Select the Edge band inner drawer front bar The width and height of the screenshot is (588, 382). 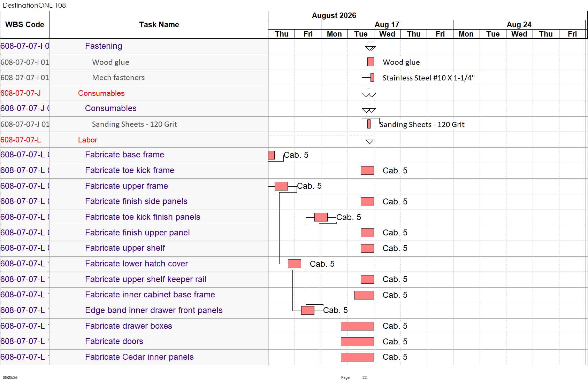tap(308, 310)
